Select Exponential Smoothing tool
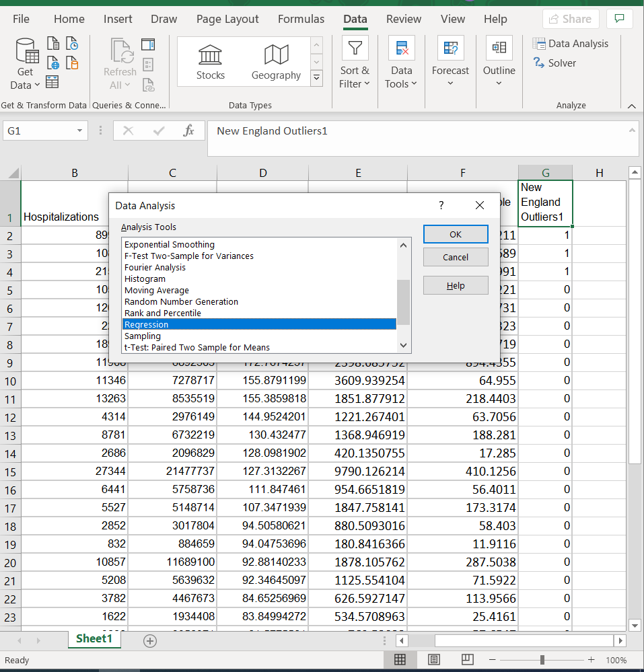Screen dimensions: 644x672 (170, 244)
